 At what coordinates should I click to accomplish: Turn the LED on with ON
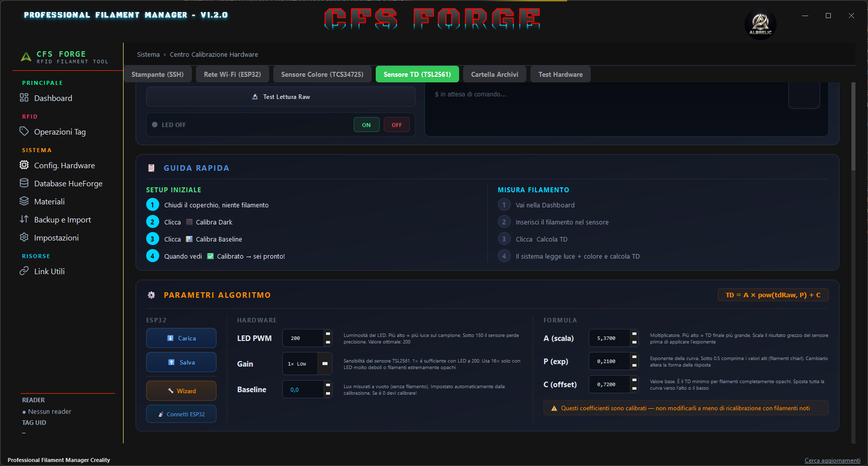[x=366, y=125]
